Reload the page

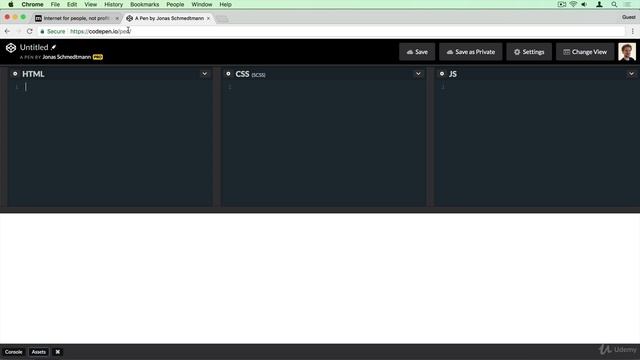[29, 31]
